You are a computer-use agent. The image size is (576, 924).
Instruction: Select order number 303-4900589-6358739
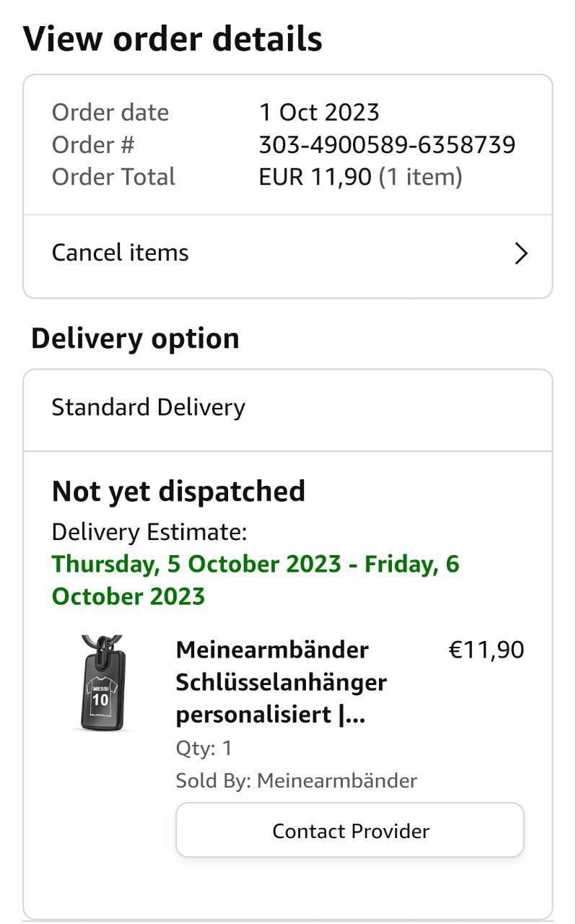[x=387, y=144]
